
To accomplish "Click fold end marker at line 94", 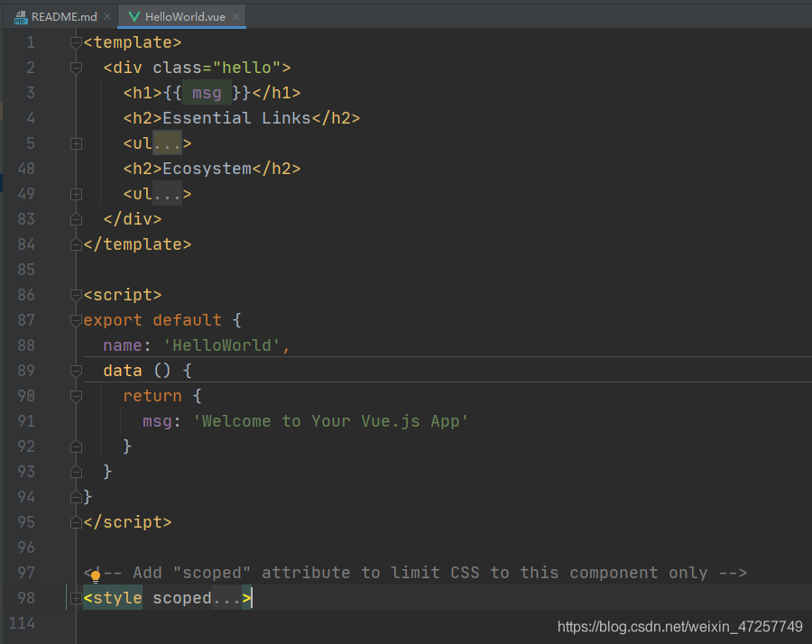I will 76,497.
